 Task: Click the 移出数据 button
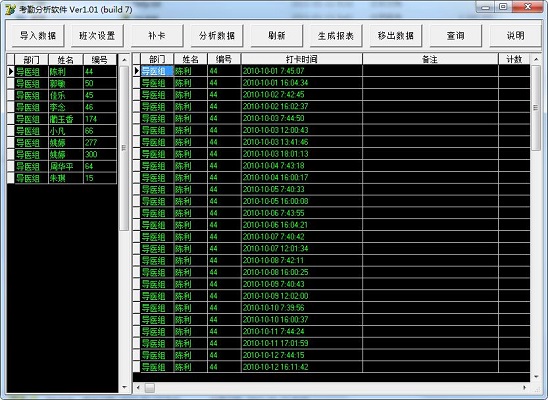[x=396, y=36]
